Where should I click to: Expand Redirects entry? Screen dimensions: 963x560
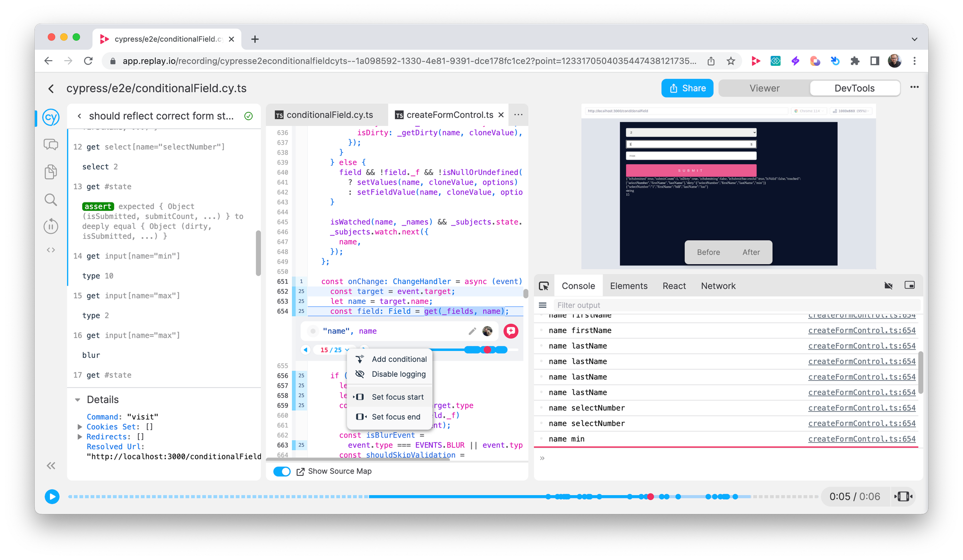point(80,437)
